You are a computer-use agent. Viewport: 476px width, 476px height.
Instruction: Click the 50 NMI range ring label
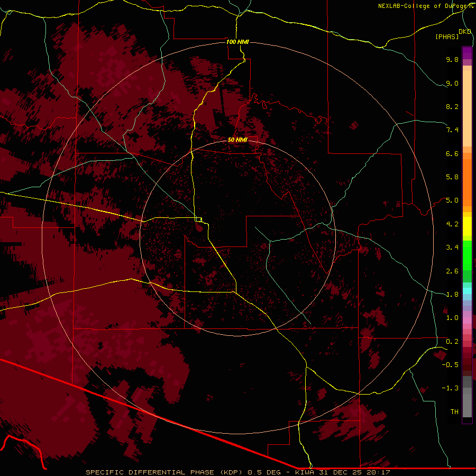point(237,140)
